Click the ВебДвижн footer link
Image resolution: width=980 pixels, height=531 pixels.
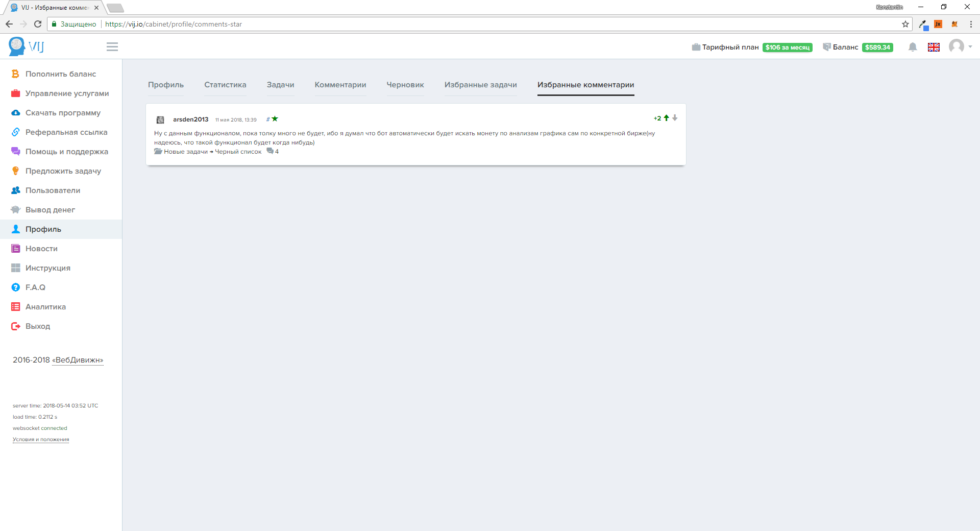[x=78, y=360]
